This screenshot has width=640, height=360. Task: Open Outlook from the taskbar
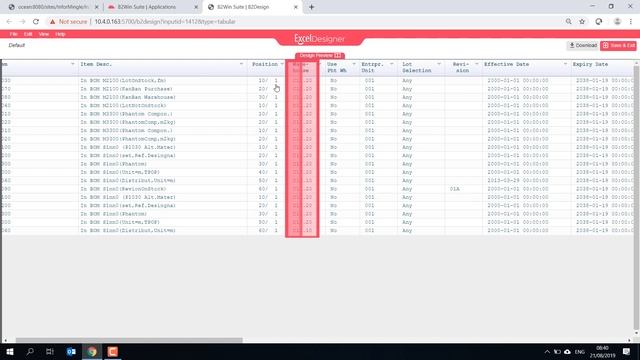click(71, 351)
